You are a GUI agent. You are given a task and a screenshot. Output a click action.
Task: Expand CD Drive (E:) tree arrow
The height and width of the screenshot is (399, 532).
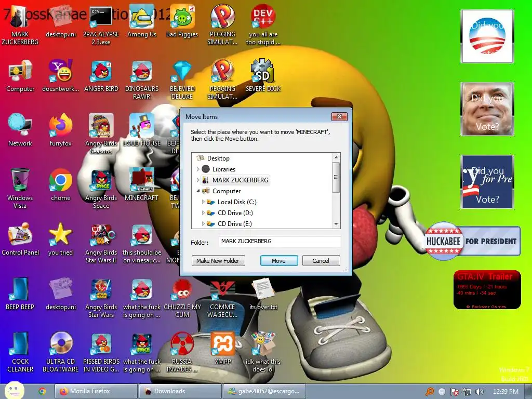[x=203, y=223]
